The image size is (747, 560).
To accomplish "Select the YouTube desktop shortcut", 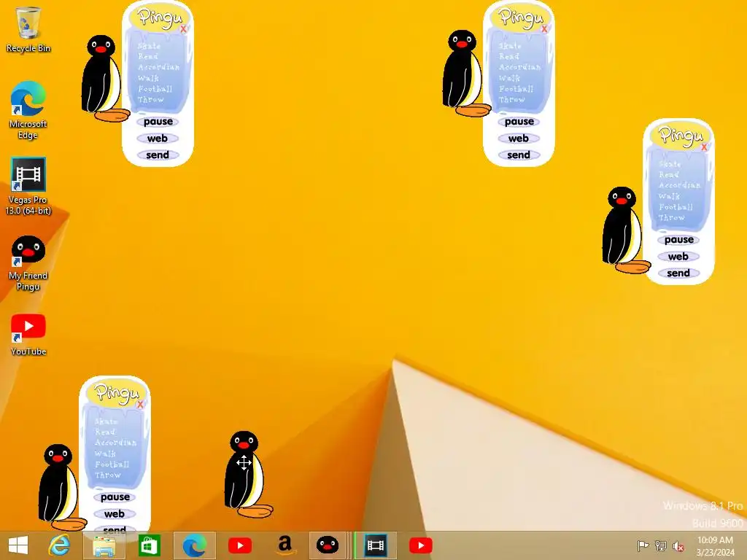I will click(28, 335).
